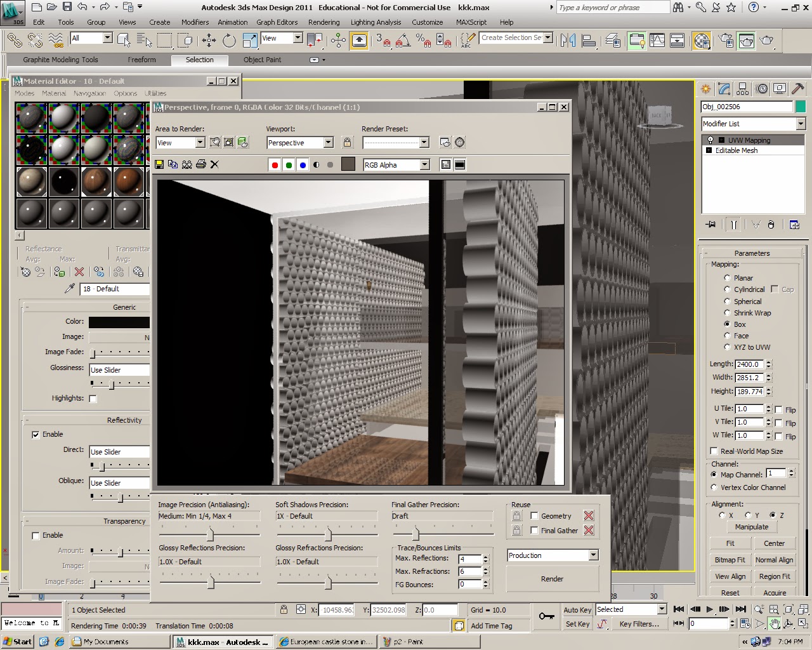Activate the Select and Rotate tool

pyautogui.click(x=229, y=41)
